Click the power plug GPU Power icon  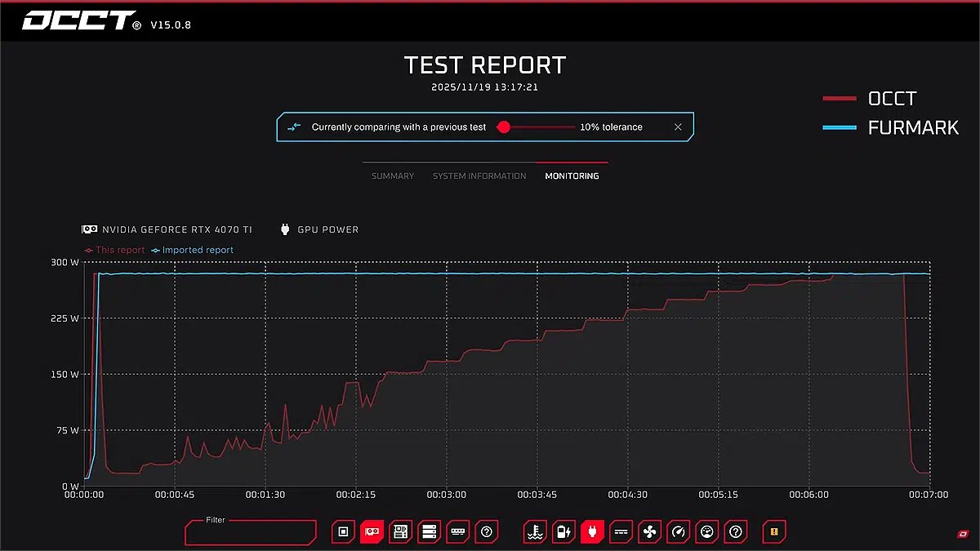pos(592,531)
